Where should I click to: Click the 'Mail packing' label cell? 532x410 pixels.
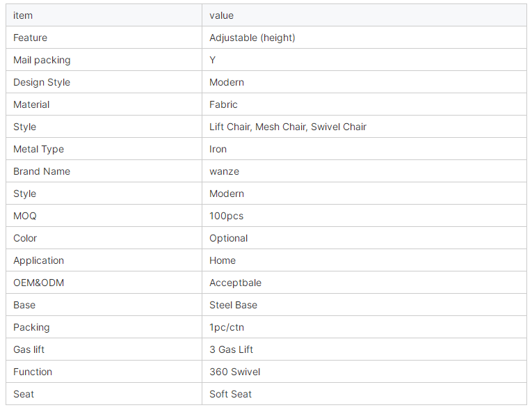coord(104,60)
